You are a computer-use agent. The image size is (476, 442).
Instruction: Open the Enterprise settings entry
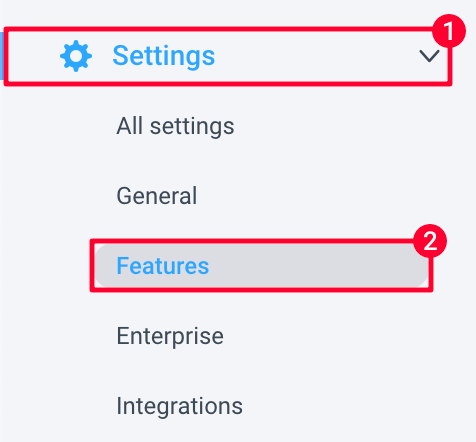point(170,336)
